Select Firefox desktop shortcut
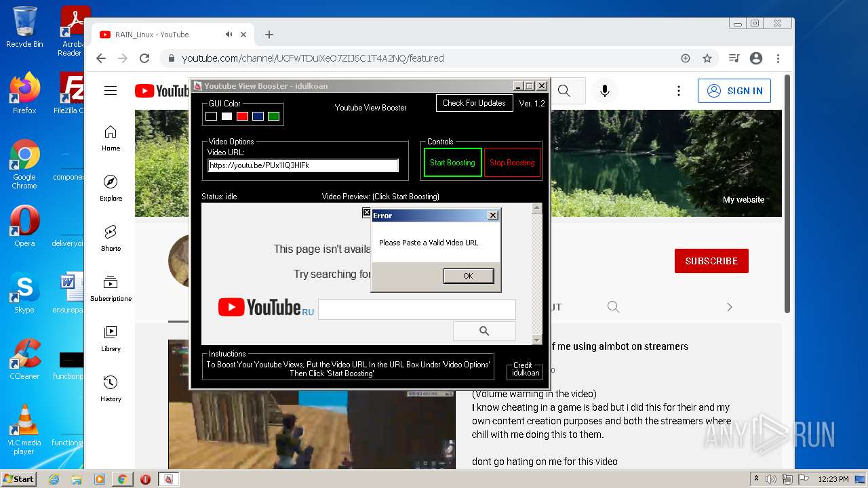This screenshot has width=868, height=488. click(x=24, y=94)
